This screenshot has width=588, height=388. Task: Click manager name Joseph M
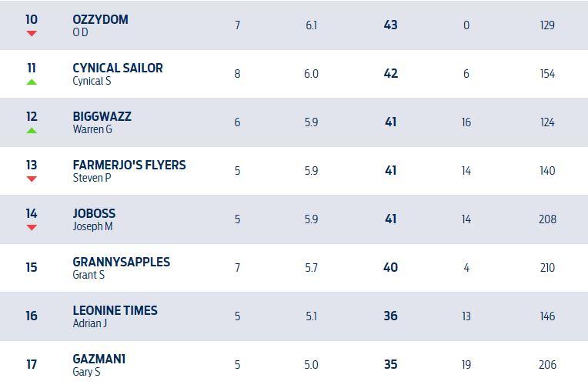(92, 226)
